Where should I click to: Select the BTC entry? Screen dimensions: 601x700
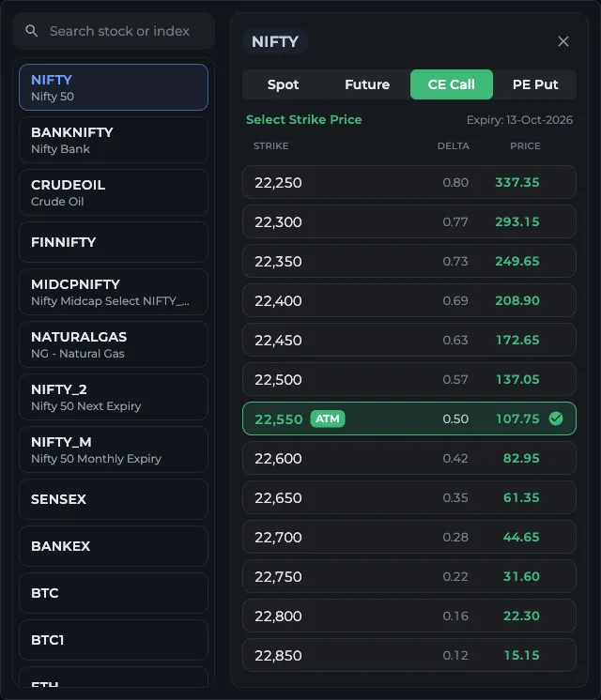click(x=114, y=593)
